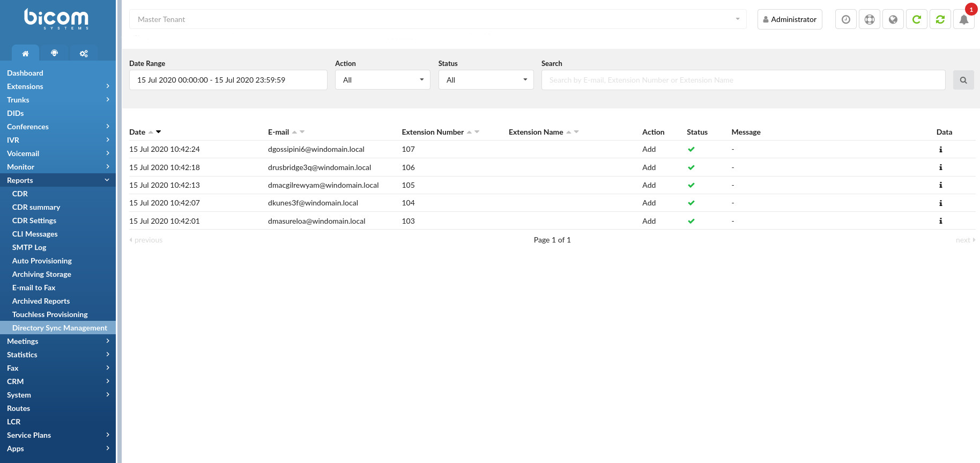The height and width of the screenshot is (463, 980).
Task: Open CDR report
Action: click(58, 194)
